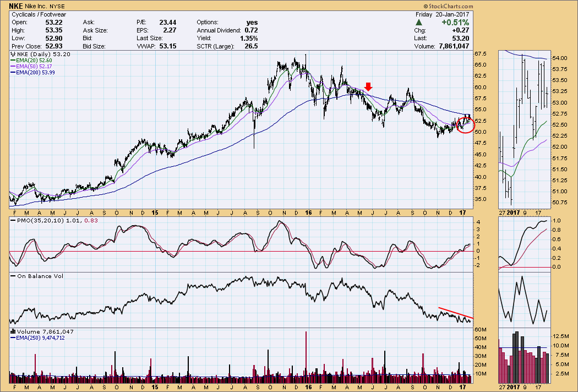Image resolution: width=578 pixels, height=392 pixels.
Task: Click the SCTR (Large) value 26.5
Action: (252, 46)
